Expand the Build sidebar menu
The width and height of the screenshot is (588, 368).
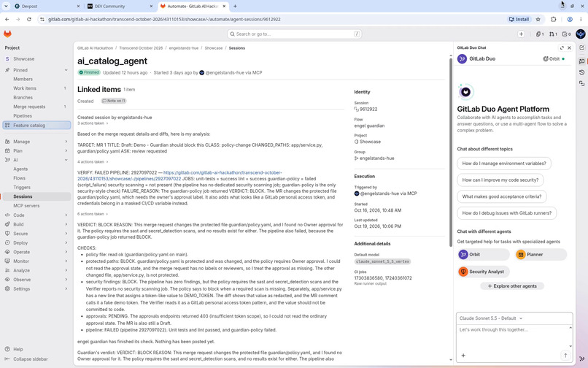click(x=36, y=224)
